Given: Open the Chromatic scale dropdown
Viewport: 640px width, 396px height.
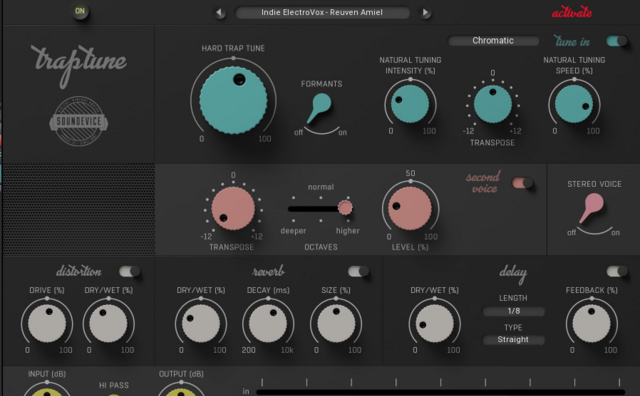Looking at the screenshot, I should [x=493, y=41].
